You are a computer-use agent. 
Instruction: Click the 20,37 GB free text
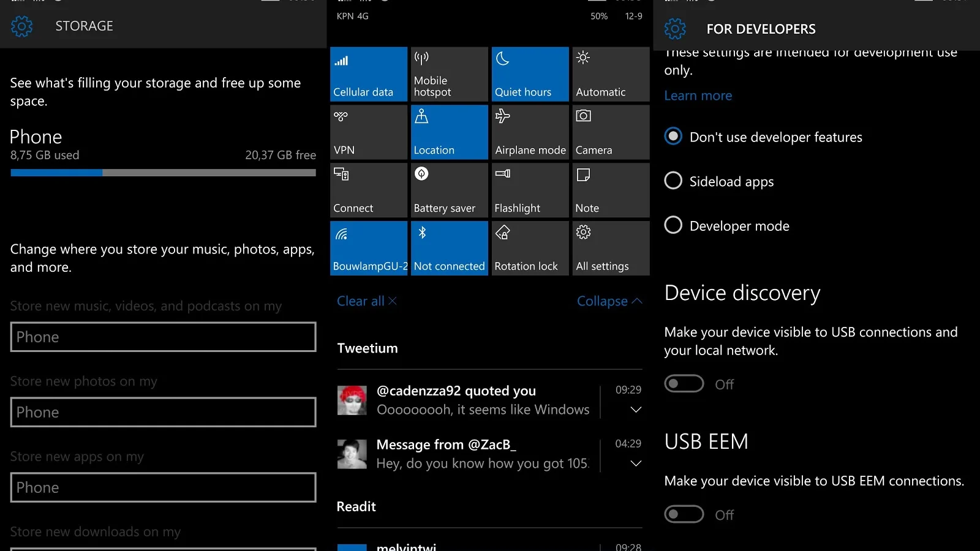click(281, 156)
